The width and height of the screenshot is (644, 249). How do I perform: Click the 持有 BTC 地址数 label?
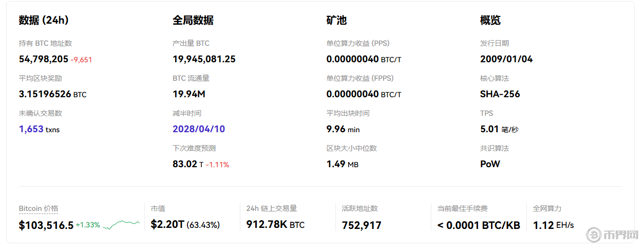(x=46, y=43)
